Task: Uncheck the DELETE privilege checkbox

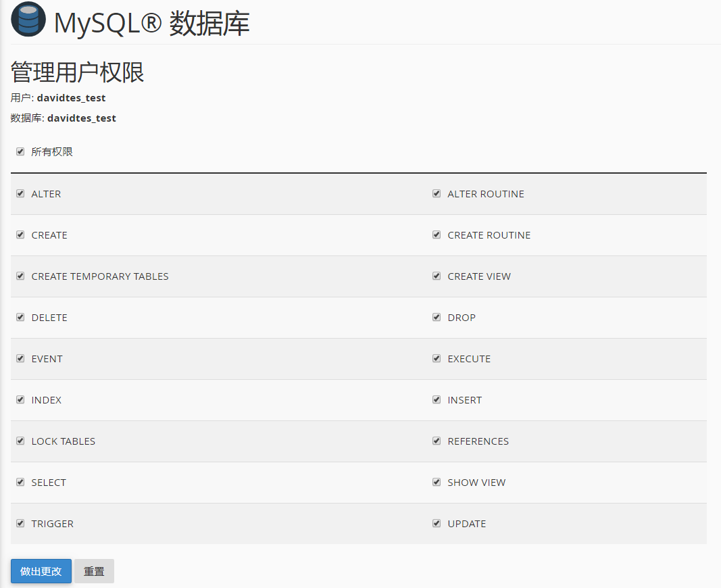Action: [20, 317]
